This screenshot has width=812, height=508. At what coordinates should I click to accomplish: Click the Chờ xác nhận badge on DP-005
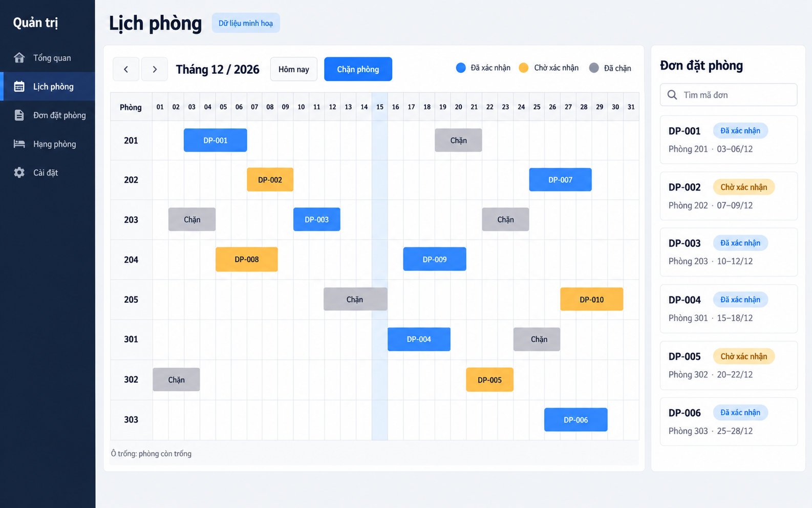(744, 356)
